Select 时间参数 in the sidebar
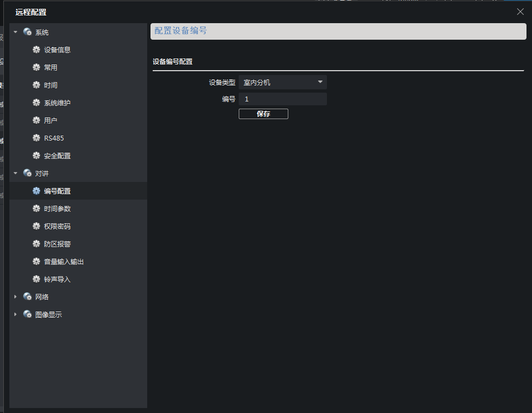532x413 pixels. tap(57, 208)
